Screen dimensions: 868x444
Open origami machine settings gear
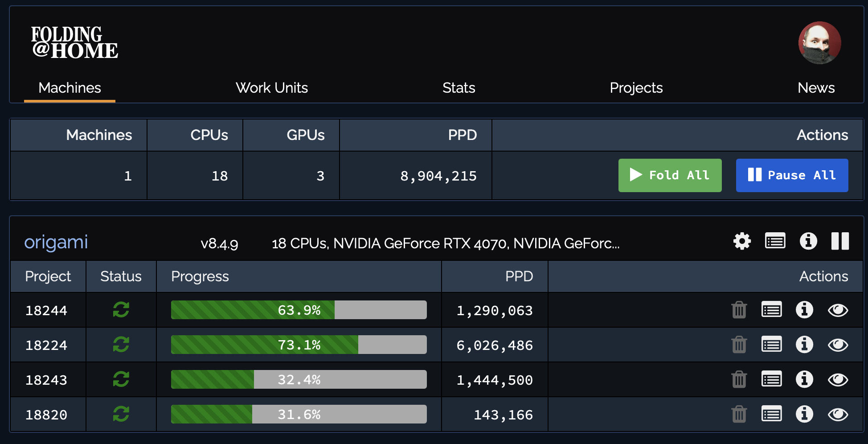click(742, 241)
